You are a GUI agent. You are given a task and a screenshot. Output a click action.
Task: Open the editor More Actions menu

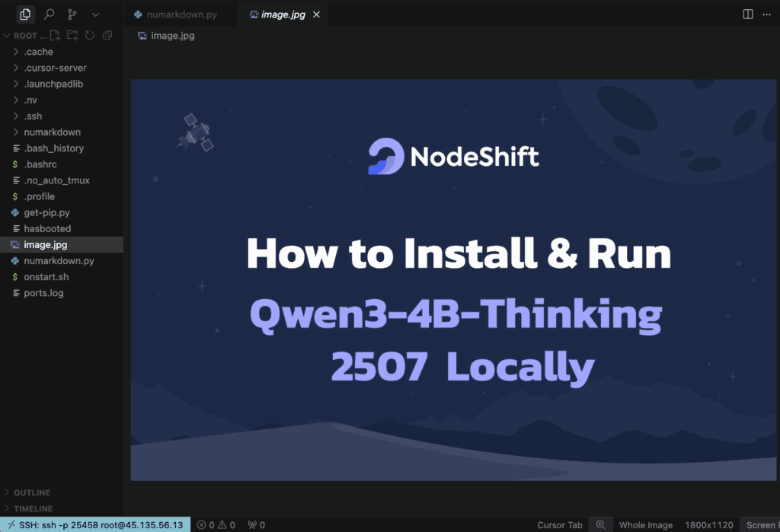(x=766, y=14)
